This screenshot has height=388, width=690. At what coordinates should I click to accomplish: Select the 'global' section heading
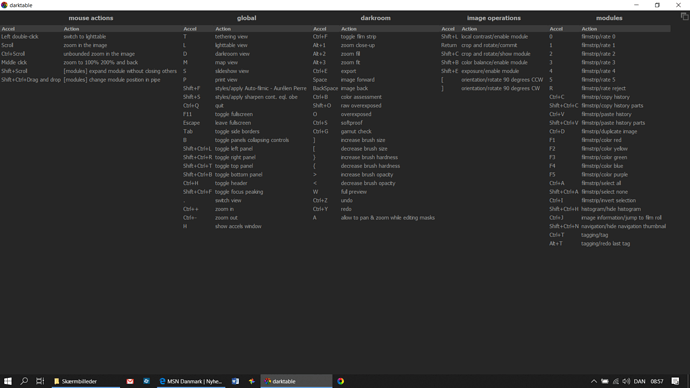coord(246,18)
